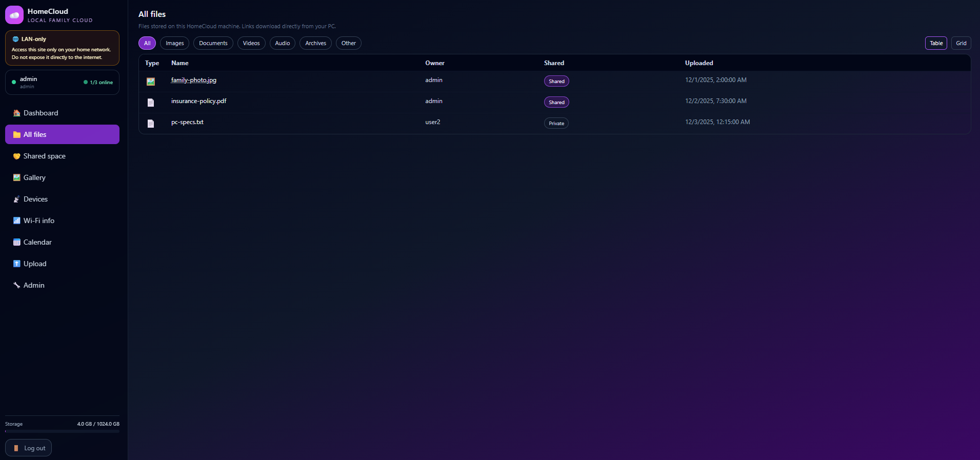Filter files by Documents
This screenshot has height=460, width=980.
point(213,43)
